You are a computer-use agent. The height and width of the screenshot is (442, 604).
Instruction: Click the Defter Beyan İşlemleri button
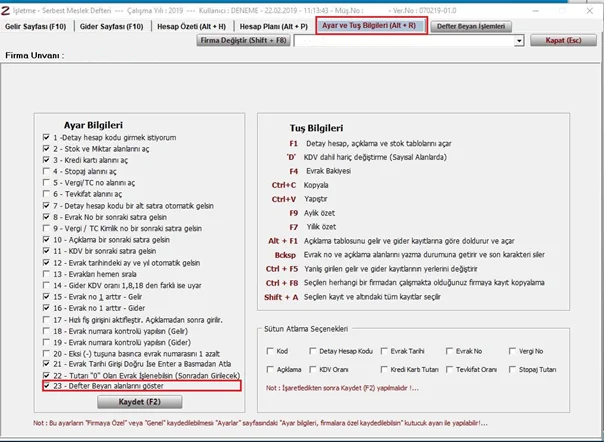pyautogui.click(x=471, y=27)
